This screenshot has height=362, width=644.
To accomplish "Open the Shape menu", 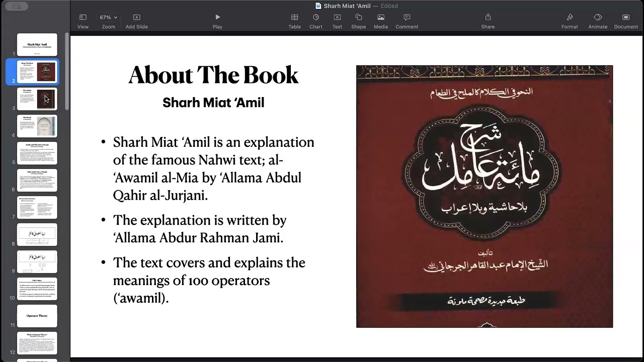I will pyautogui.click(x=359, y=21).
